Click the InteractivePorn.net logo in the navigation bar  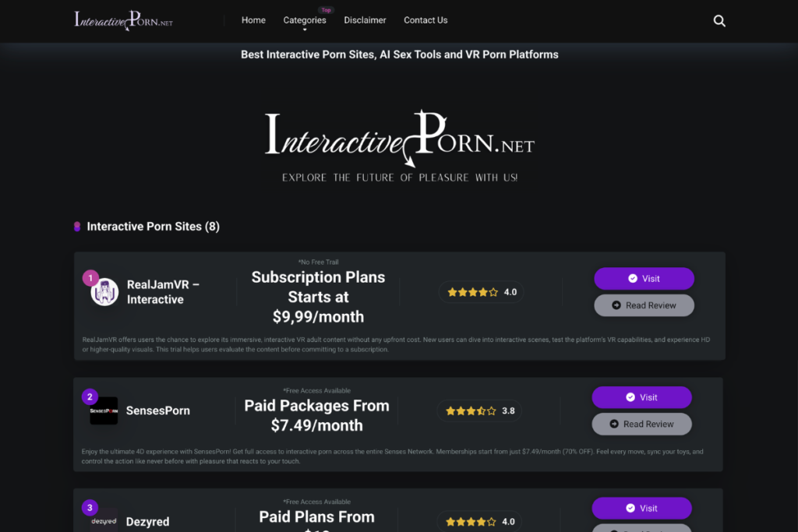tap(123, 21)
